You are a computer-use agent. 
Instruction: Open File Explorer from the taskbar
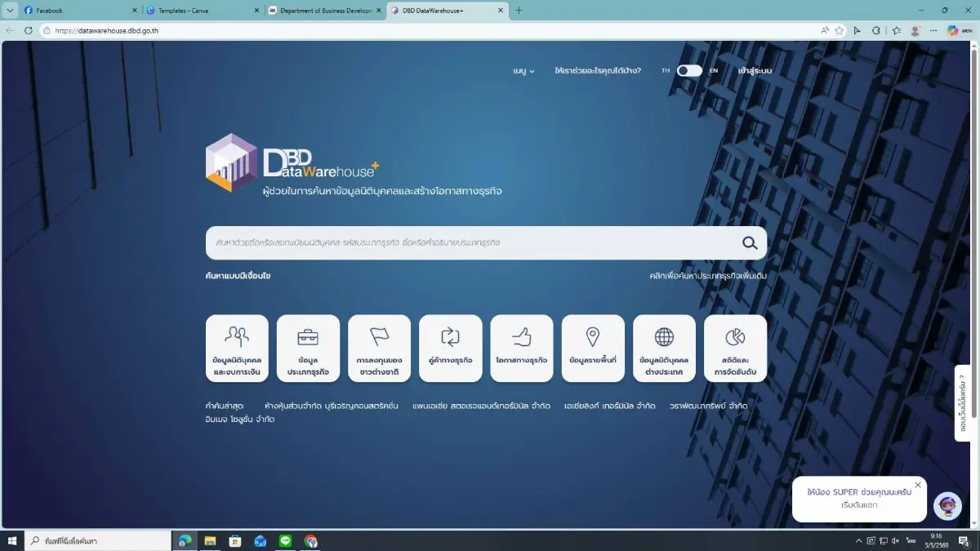[x=210, y=540]
